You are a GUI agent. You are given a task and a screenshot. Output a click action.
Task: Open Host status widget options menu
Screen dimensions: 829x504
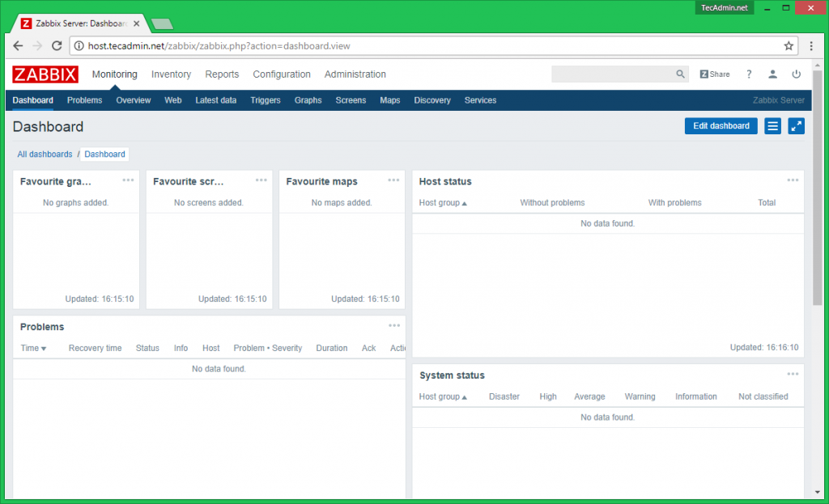[x=792, y=180]
